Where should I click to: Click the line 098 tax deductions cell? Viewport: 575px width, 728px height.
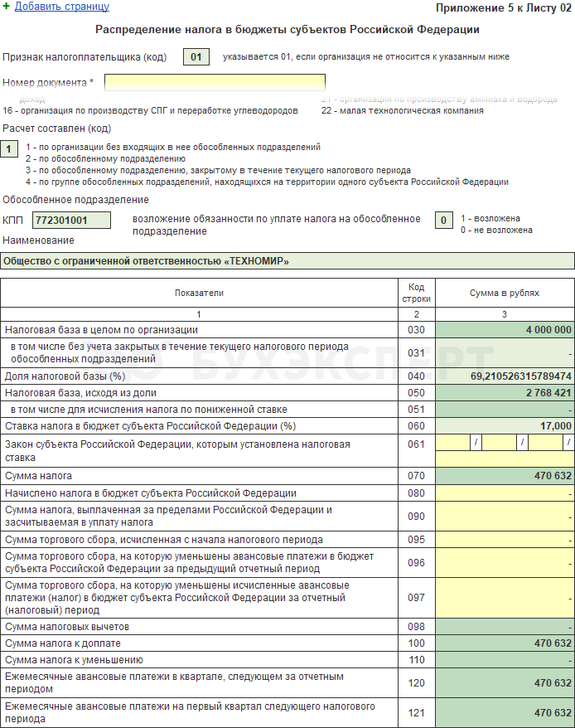point(505,627)
